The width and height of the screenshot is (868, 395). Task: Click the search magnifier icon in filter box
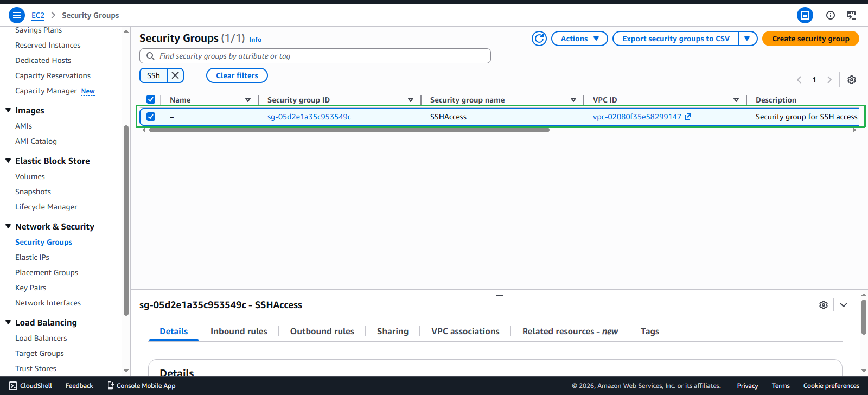click(150, 56)
